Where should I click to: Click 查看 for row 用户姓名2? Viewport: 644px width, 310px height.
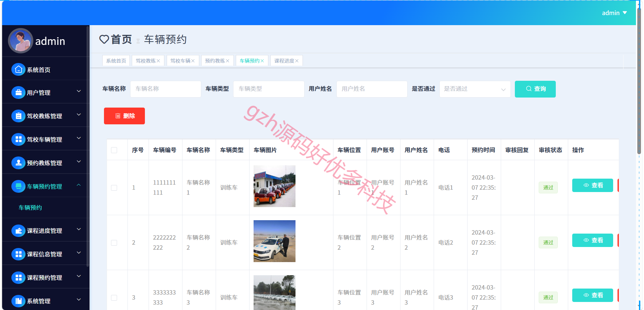pyautogui.click(x=592, y=240)
